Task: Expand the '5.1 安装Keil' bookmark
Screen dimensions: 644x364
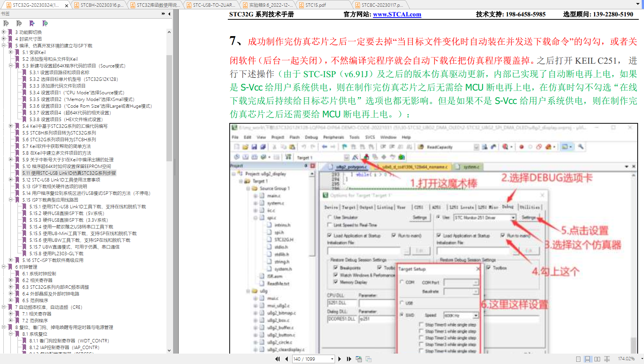Action: (x=11, y=52)
